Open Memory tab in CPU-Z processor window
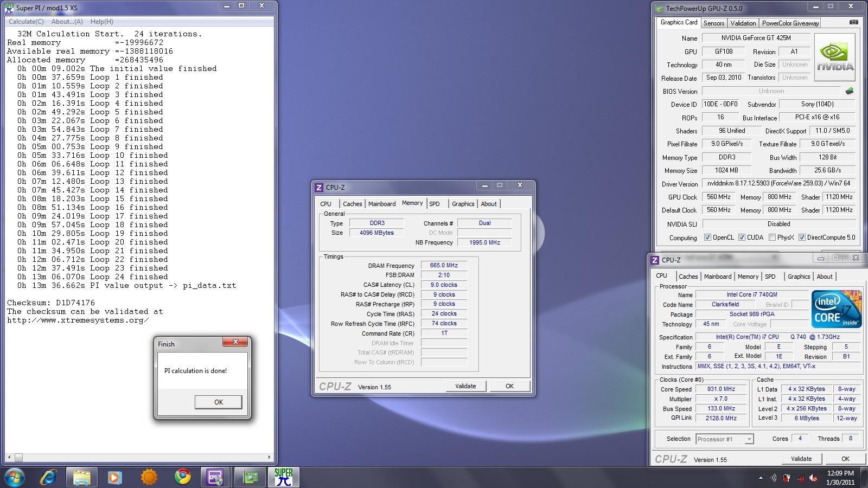Viewport: 868px width, 488px height. [x=748, y=277]
